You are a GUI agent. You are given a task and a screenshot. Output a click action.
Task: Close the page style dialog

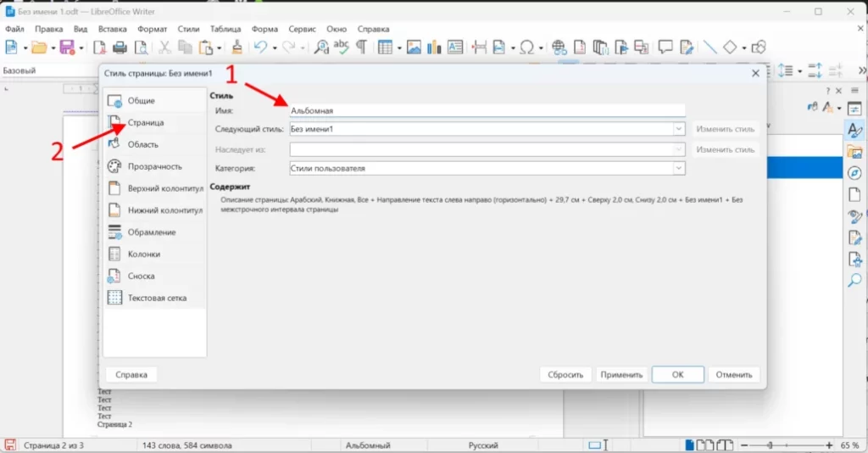(x=755, y=73)
